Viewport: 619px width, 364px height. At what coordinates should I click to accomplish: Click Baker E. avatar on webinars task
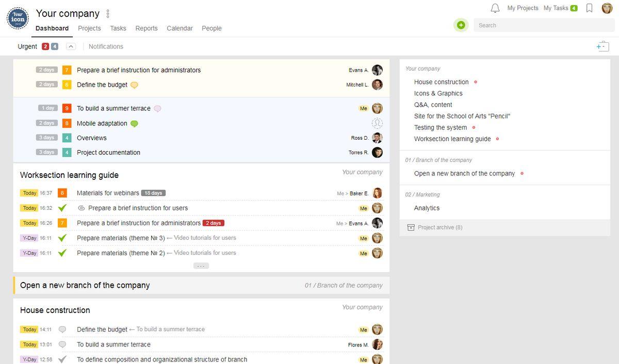(377, 193)
